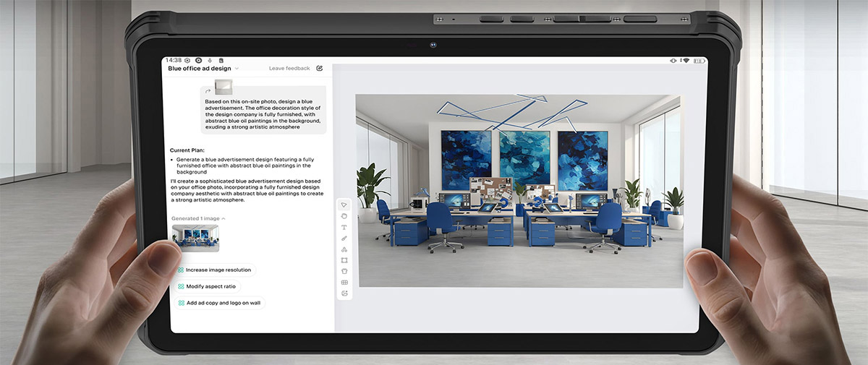The width and height of the screenshot is (868, 365).
Task: Open the generated office image thumbnail
Action: [195, 238]
